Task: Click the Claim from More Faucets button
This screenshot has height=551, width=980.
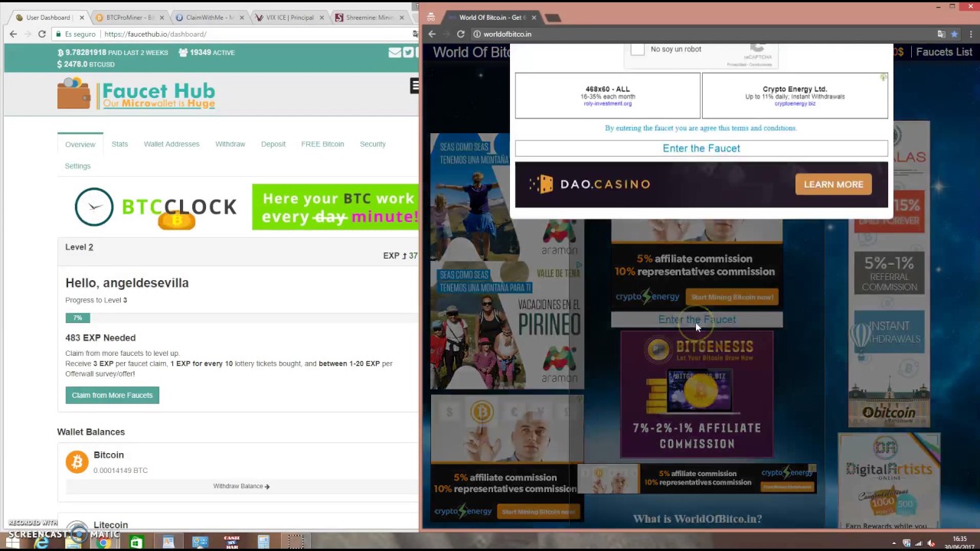Action: click(112, 395)
